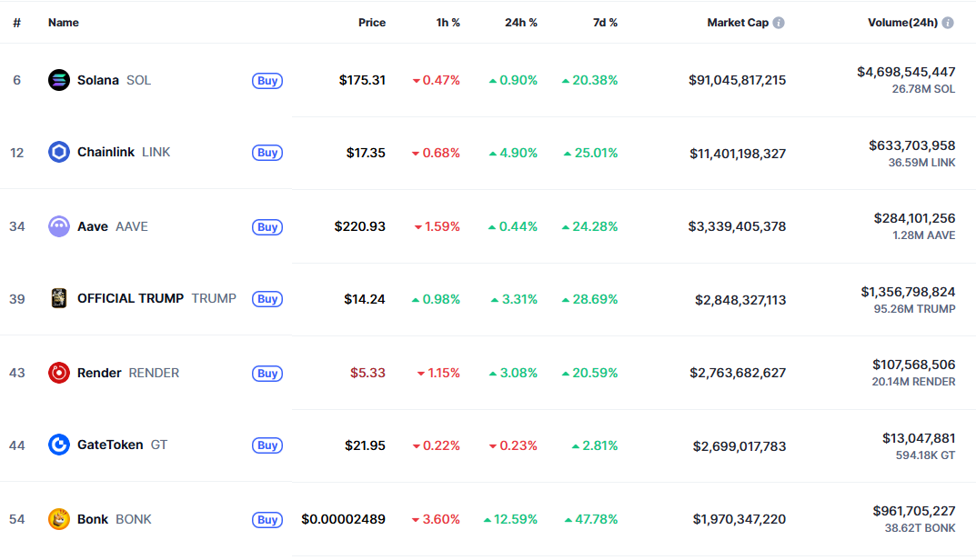
Task: Click GateToken price $21.95
Action: (x=366, y=445)
